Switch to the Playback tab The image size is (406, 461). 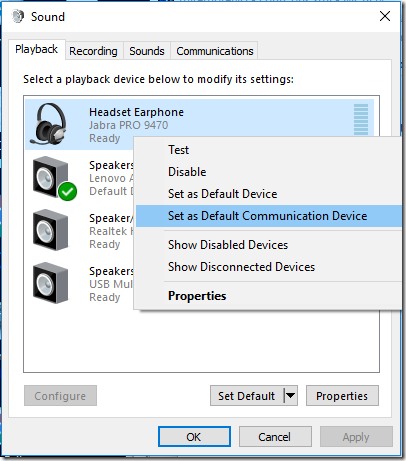pos(37,49)
